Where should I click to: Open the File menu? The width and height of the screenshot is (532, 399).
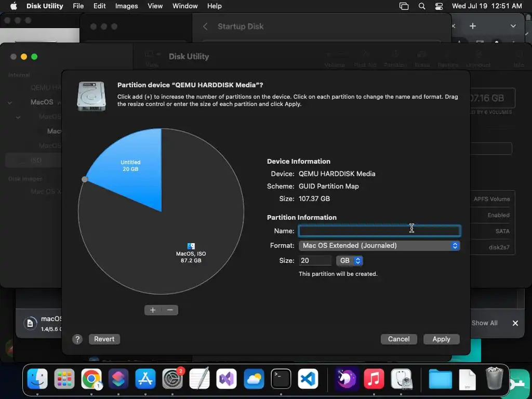coord(78,6)
